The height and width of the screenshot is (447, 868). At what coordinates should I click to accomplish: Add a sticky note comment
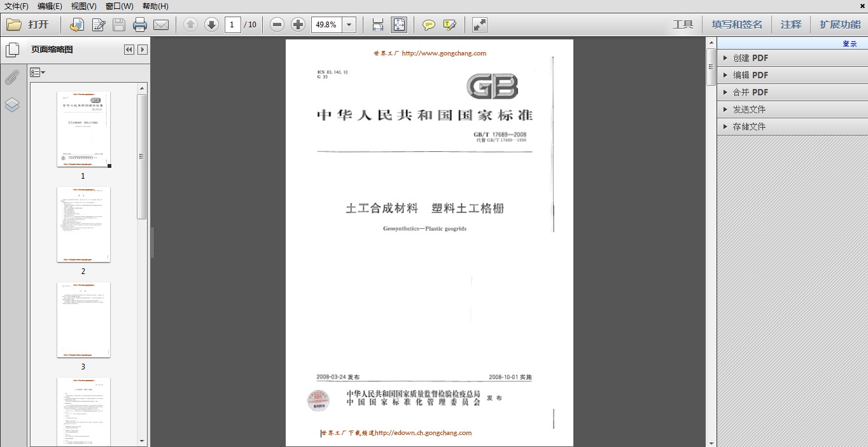click(429, 25)
